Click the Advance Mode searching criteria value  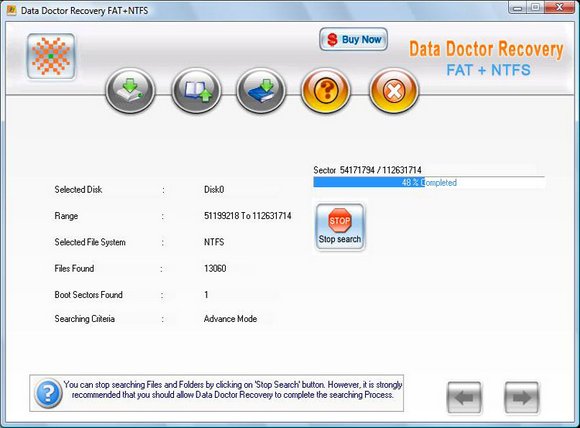[x=230, y=319]
